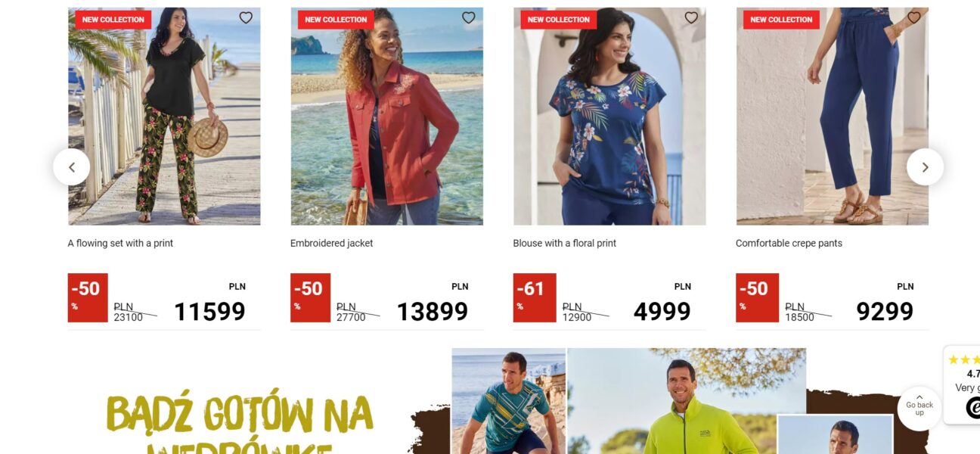Click the -61% discount badge
The height and width of the screenshot is (454, 980).
pyautogui.click(x=534, y=297)
